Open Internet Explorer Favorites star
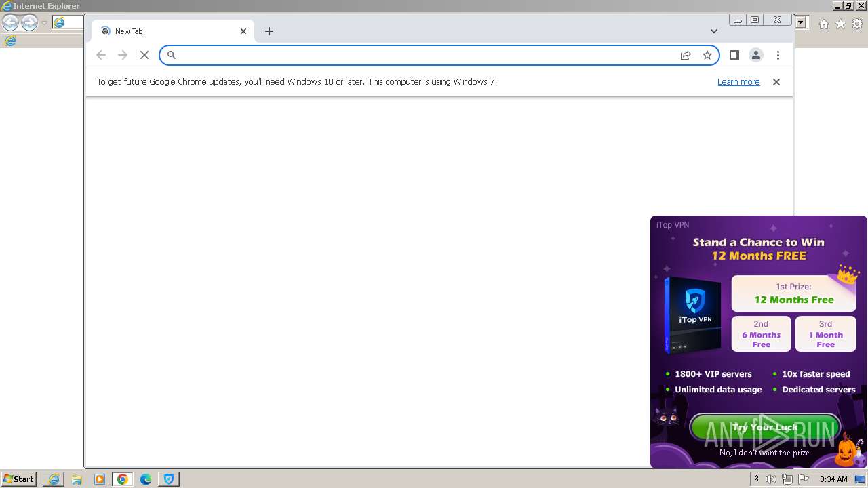Image resolution: width=868 pixels, height=488 pixels. [x=840, y=24]
